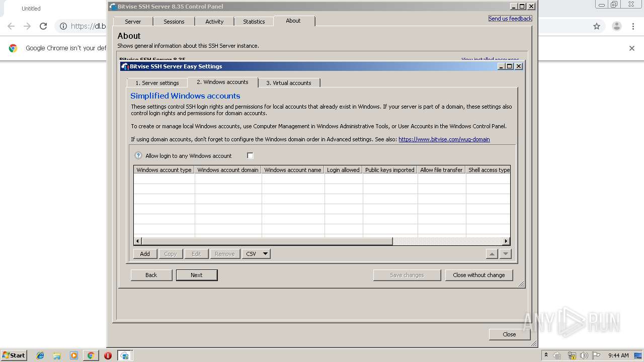Click table scrollbar right arrow
This screenshot has height=362, width=644.
(x=507, y=241)
